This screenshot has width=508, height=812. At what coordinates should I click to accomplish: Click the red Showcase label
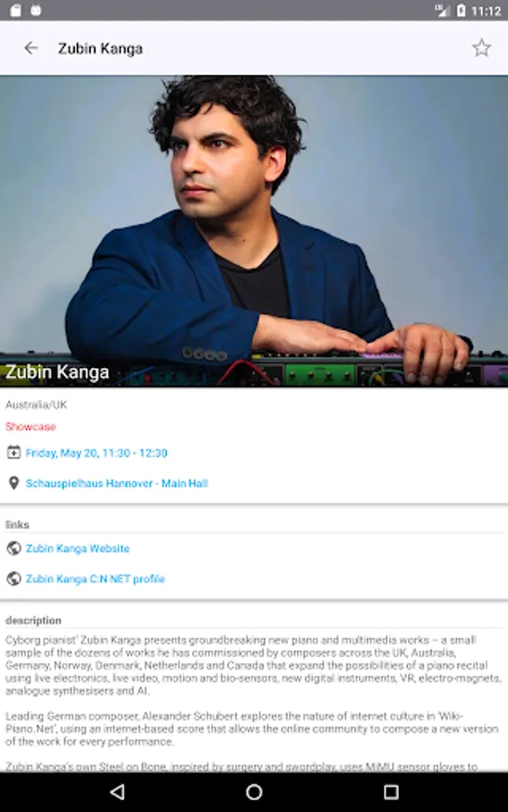coord(31,427)
